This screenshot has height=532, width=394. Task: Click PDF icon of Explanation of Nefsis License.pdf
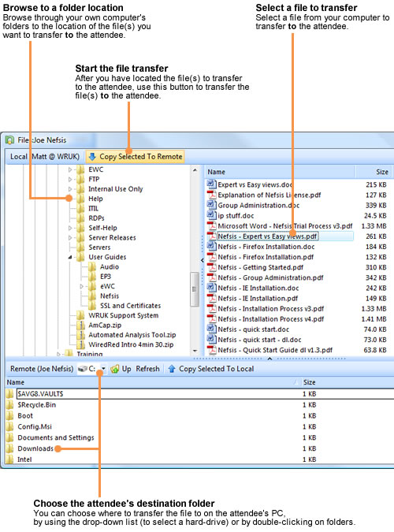tap(212, 195)
